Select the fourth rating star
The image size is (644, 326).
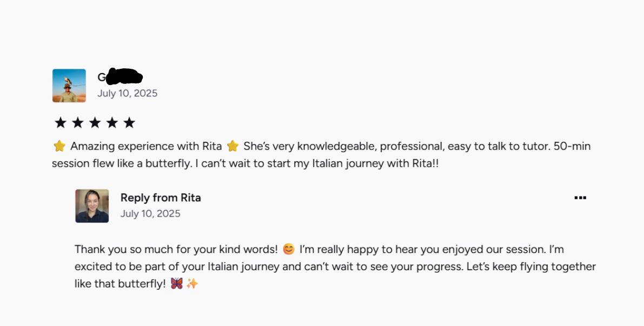[x=112, y=123]
